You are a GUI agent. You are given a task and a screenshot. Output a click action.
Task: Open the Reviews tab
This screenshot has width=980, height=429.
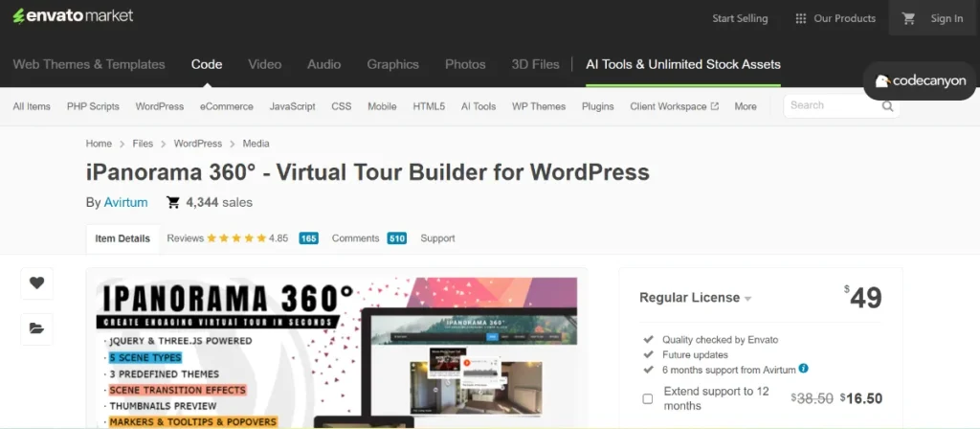(x=185, y=238)
